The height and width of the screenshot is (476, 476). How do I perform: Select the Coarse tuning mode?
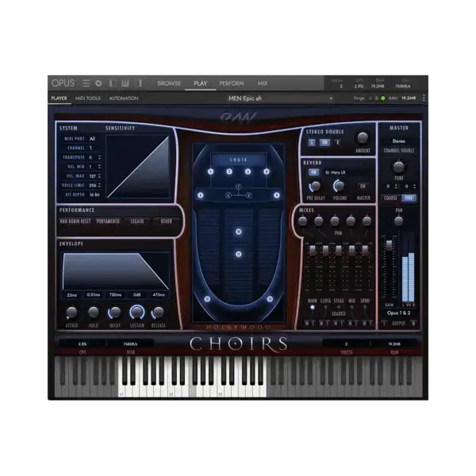[x=390, y=198]
